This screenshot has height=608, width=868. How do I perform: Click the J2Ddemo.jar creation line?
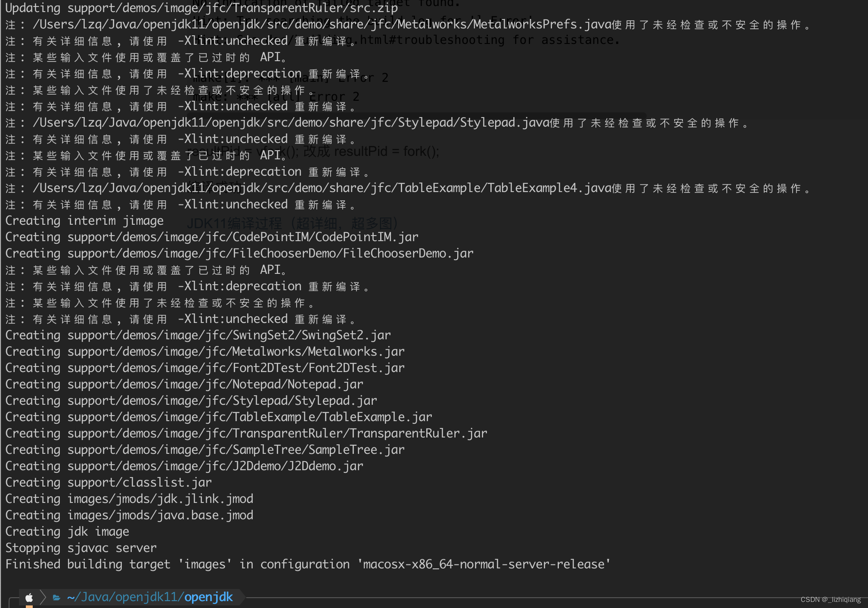point(184,466)
